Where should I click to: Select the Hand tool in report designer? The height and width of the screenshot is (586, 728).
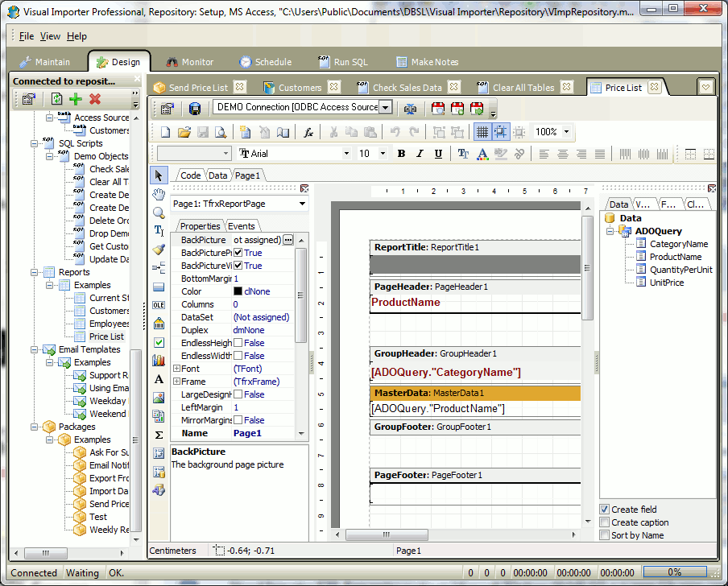point(159,195)
